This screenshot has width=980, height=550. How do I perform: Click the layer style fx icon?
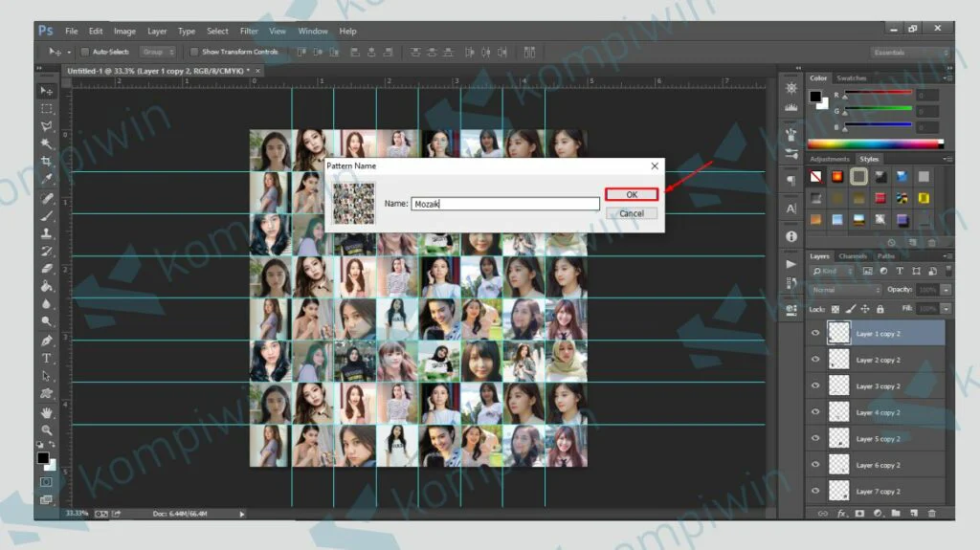pyautogui.click(x=842, y=514)
